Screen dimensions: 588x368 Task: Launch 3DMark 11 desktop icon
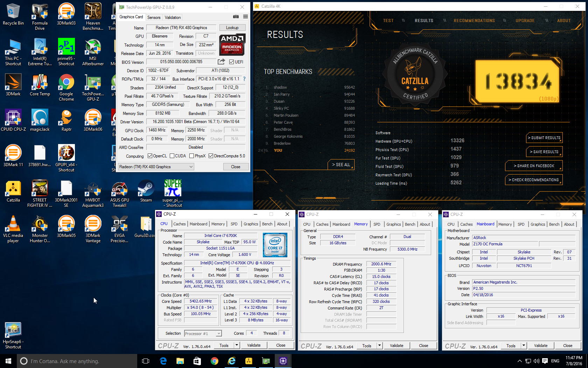tap(13, 156)
